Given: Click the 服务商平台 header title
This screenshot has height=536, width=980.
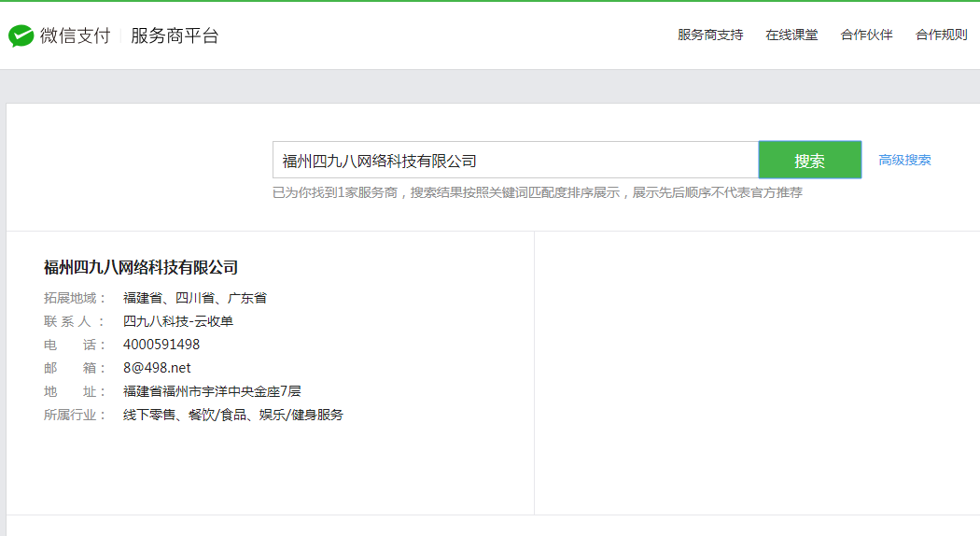Looking at the screenshot, I should (x=175, y=35).
